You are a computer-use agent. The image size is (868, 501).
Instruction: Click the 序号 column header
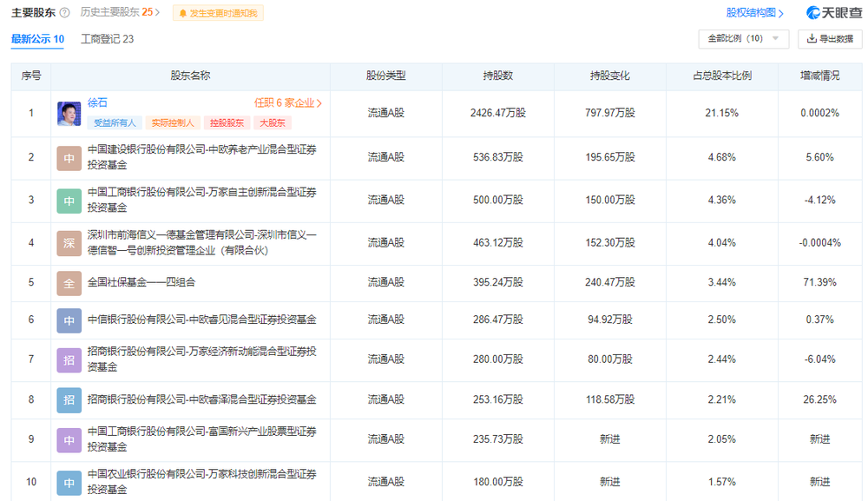(x=31, y=76)
